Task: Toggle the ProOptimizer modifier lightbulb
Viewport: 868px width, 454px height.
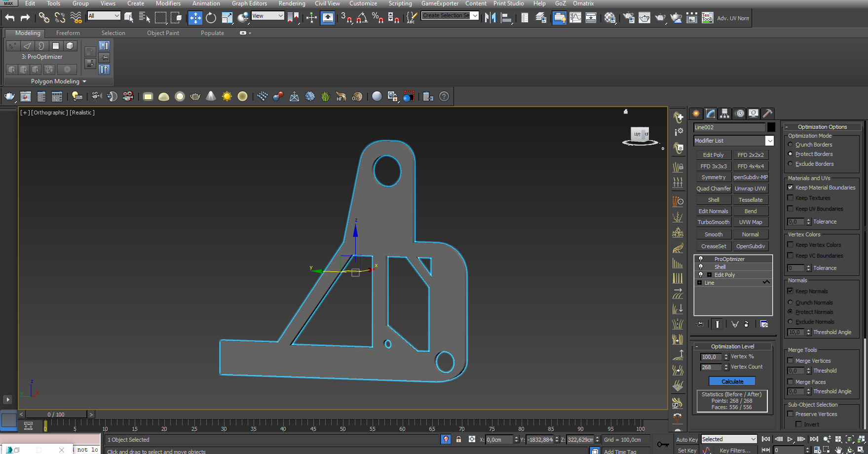Action: click(701, 259)
